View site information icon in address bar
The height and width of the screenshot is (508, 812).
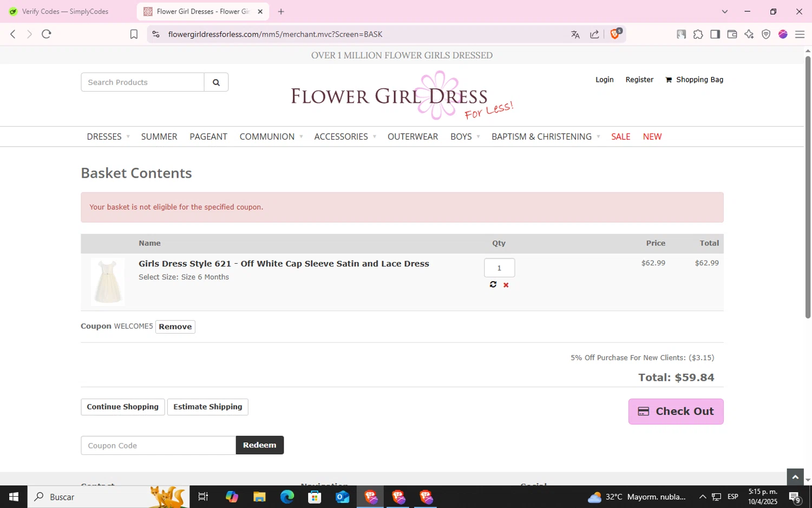tap(156, 34)
